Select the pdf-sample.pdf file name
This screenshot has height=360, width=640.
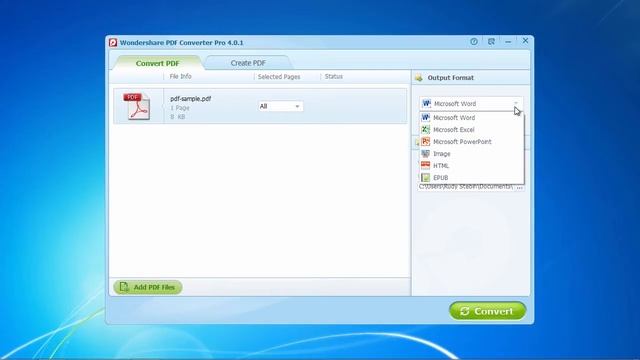[x=191, y=99]
